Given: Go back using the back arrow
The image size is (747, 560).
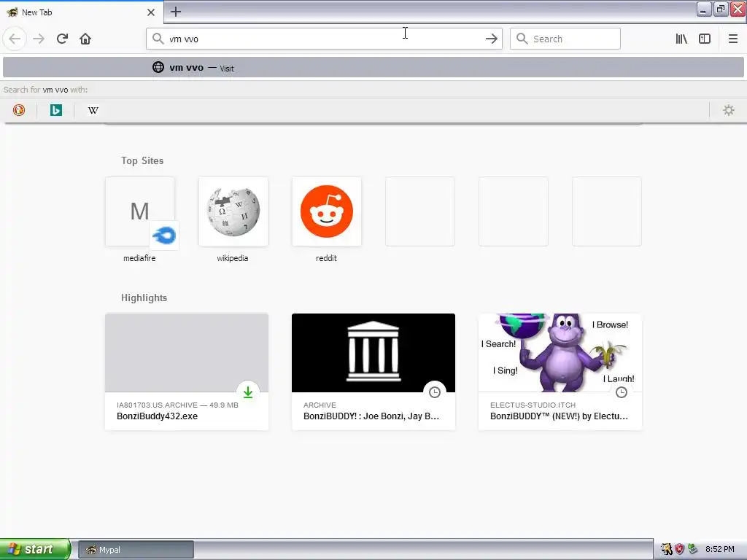Looking at the screenshot, I should 15,39.
